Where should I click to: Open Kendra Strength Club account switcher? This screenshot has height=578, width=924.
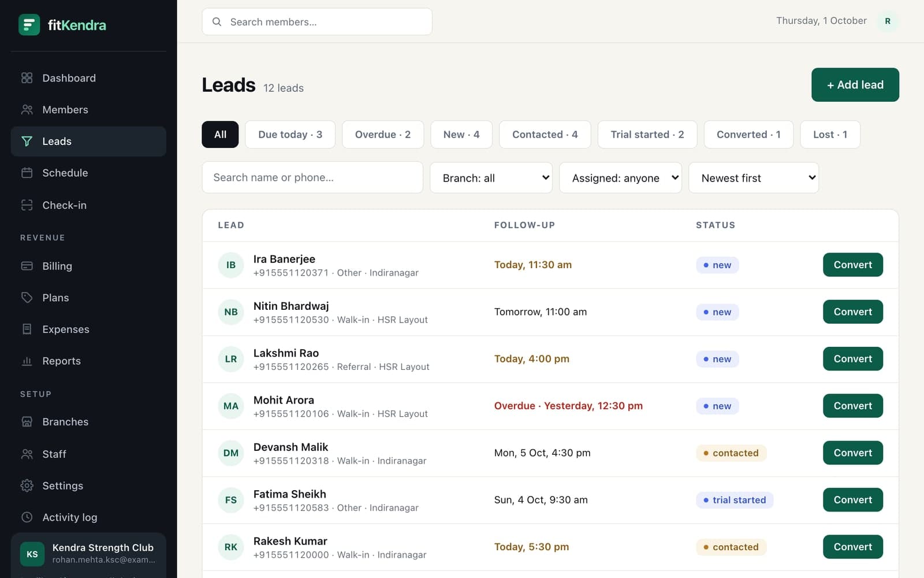(x=88, y=554)
